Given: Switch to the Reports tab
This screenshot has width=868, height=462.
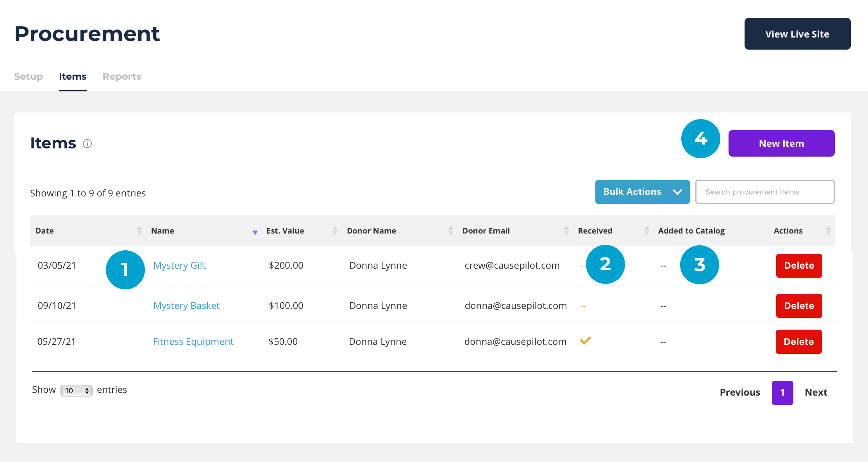Looking at the screenshot, I should (122, 77).
